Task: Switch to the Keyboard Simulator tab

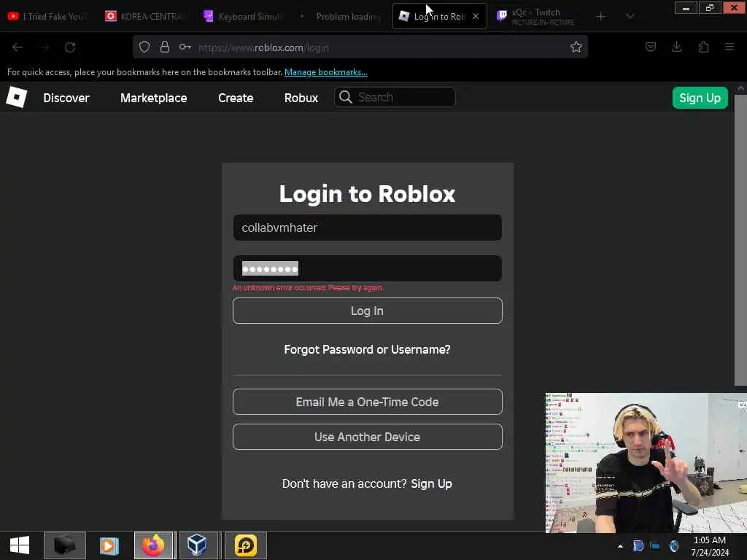Action: click(x=243, y=16)
